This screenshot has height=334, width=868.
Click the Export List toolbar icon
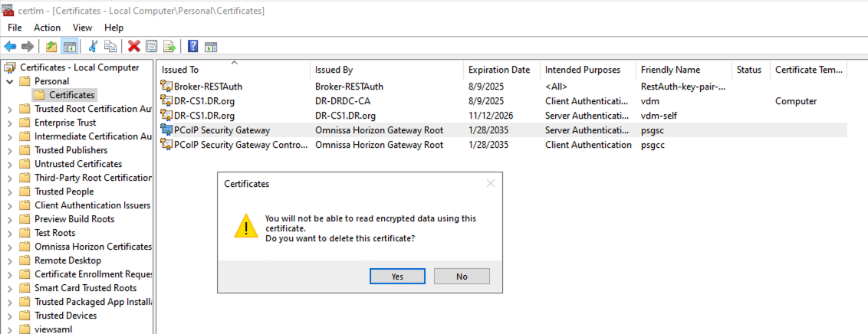tap(169, 46)
